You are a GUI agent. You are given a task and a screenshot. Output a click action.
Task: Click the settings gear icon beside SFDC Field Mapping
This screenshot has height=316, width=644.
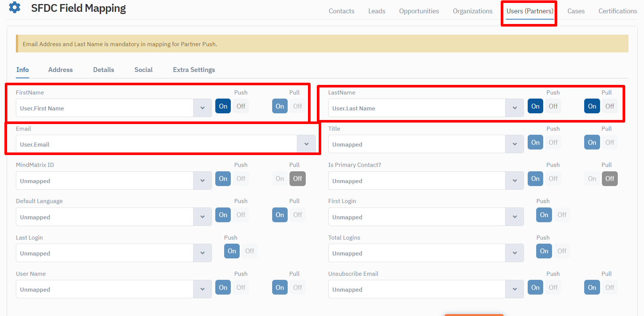[15, 7]
